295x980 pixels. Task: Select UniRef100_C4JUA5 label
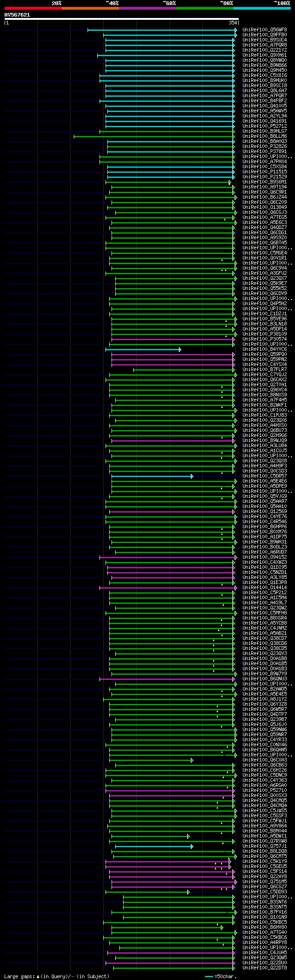click(265, 953)
